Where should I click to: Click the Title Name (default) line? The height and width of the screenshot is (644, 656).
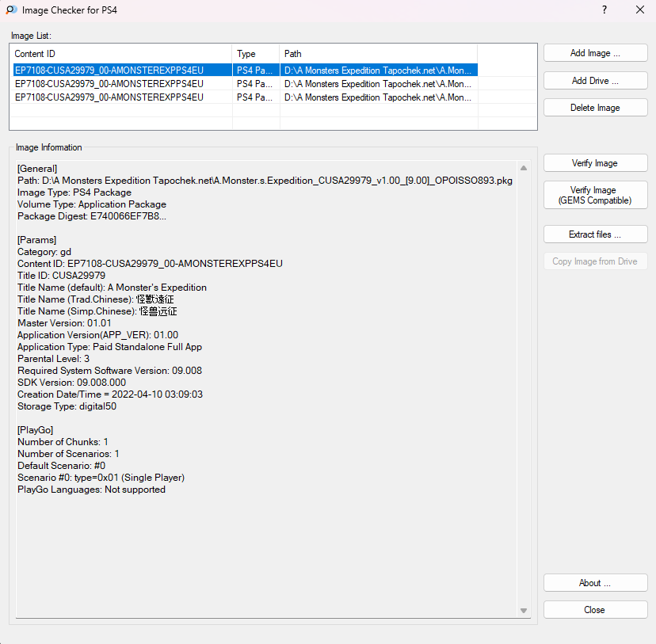113,288
